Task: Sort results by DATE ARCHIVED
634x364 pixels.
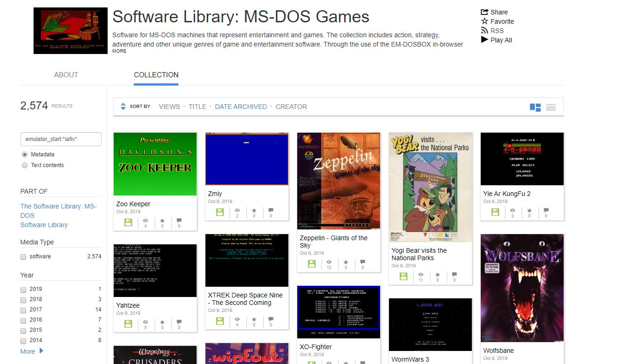Action: (x=241, y=107)
